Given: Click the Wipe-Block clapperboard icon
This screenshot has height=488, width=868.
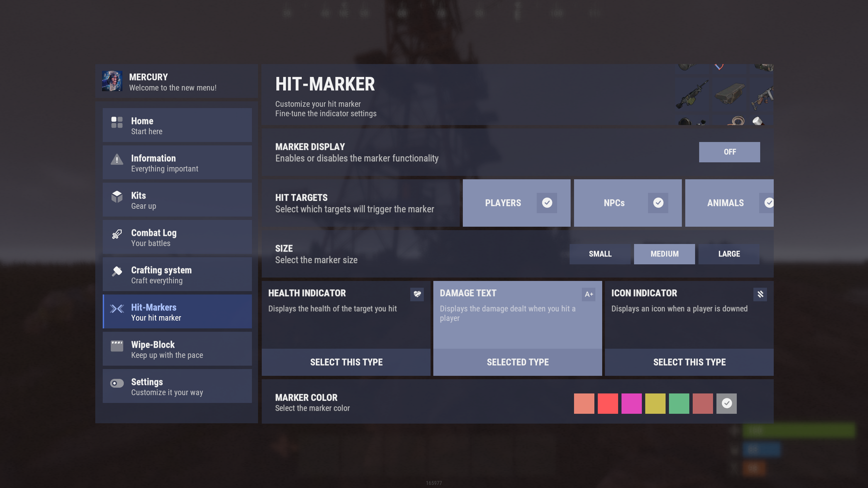Looking at the screenshot, I should 117,346.
